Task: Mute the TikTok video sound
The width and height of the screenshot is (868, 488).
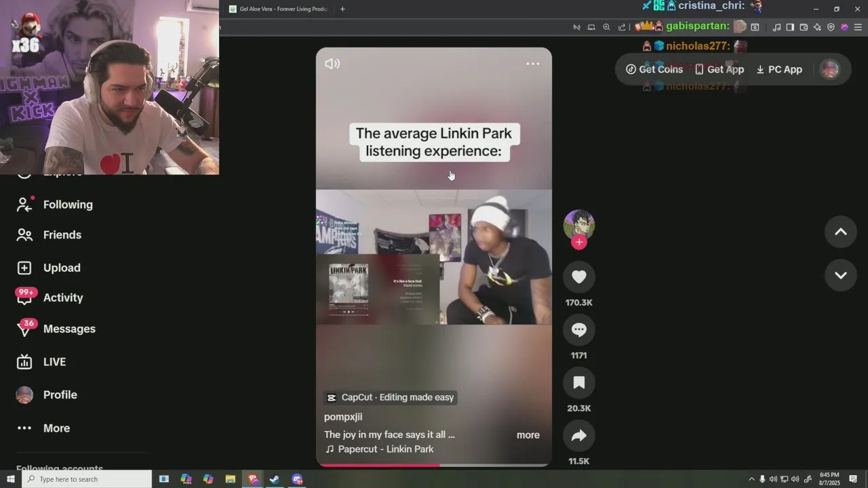Action: (332, 64)
